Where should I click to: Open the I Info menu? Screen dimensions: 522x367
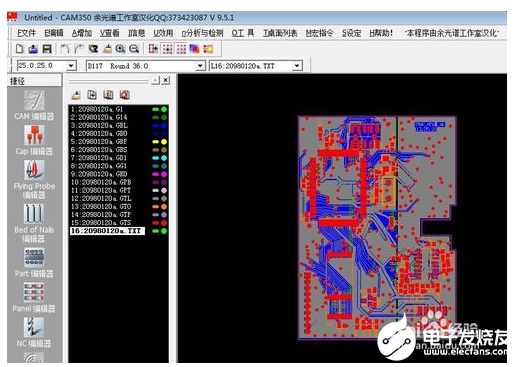[x=136, y=33]
